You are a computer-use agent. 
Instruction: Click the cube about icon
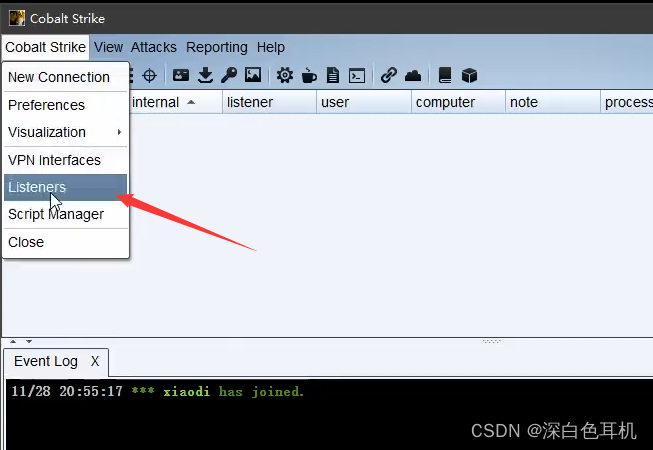tap(469, 75)
